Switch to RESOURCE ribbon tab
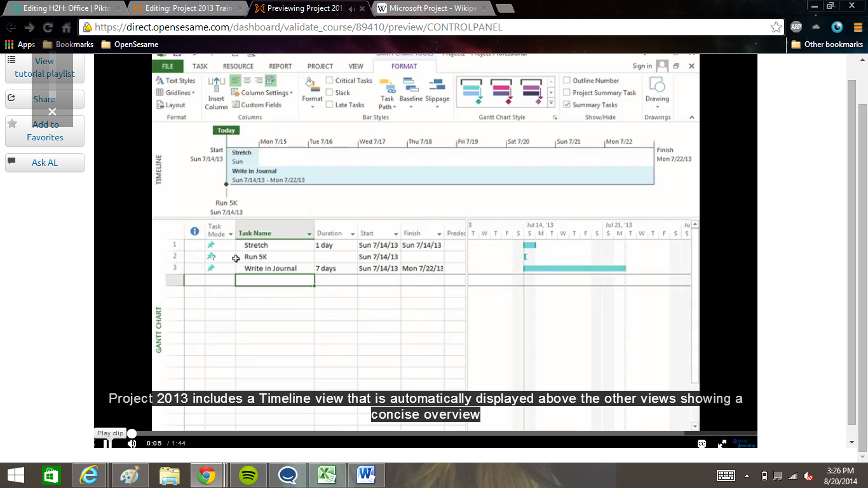The width and height of the screenshot is (868, 488). 238,66
